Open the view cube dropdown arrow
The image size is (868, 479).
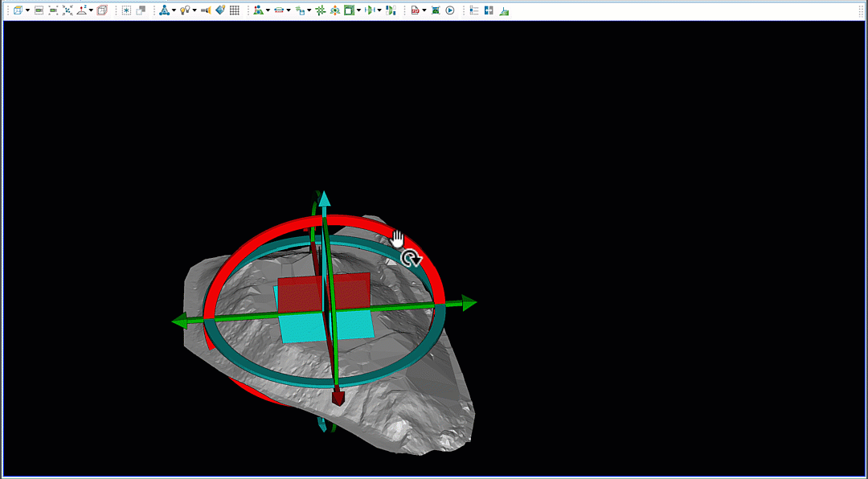[27, 10]
